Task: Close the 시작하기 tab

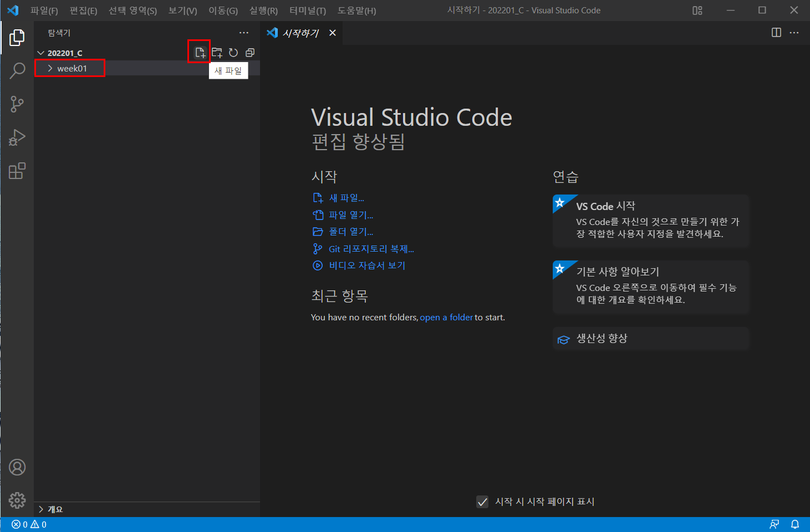Action: [x=333, y=33]
